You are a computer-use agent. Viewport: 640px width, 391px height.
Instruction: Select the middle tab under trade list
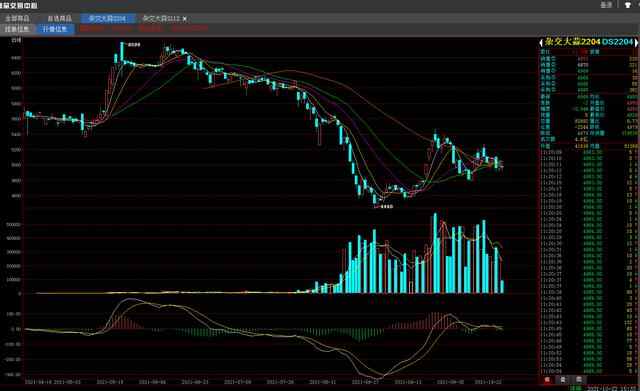563,380
